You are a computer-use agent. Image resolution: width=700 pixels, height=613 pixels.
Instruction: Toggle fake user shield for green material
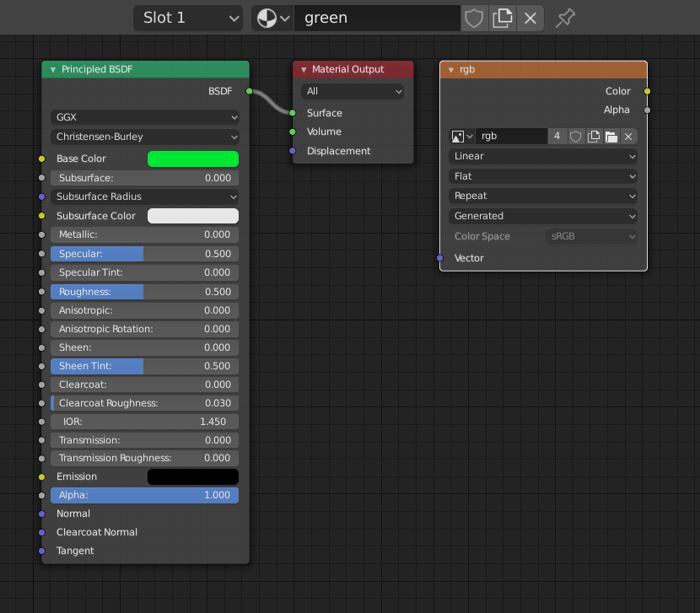pos(475,18)
